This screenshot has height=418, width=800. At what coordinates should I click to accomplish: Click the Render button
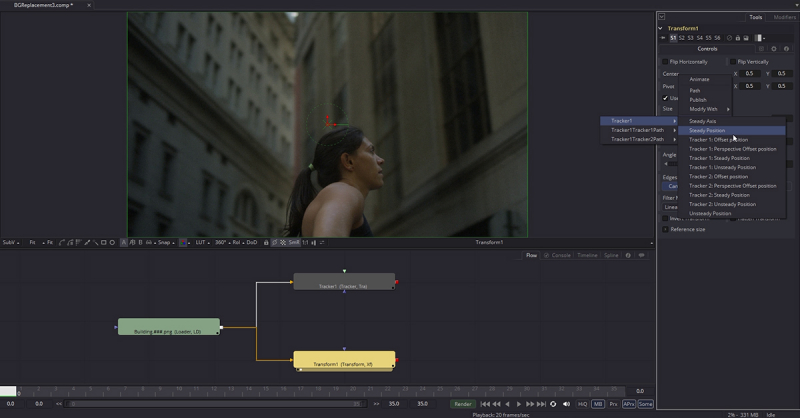pyautogui.click(x=463, y=404)
